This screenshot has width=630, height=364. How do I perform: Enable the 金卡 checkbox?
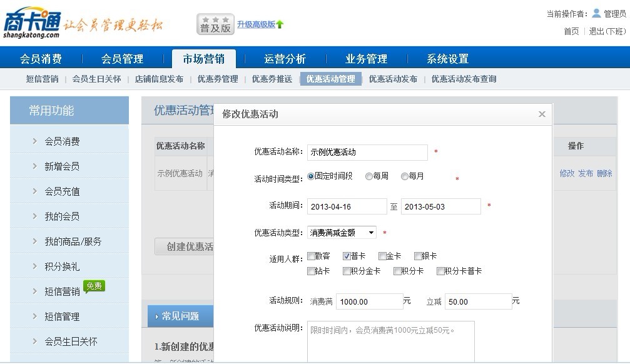click(382, 256)
